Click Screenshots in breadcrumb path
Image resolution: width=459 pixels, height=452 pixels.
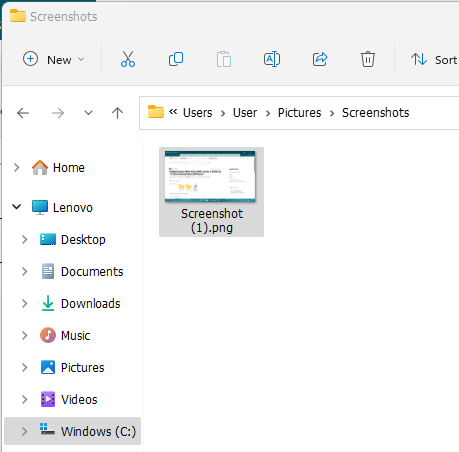click(x=376, y=113)
